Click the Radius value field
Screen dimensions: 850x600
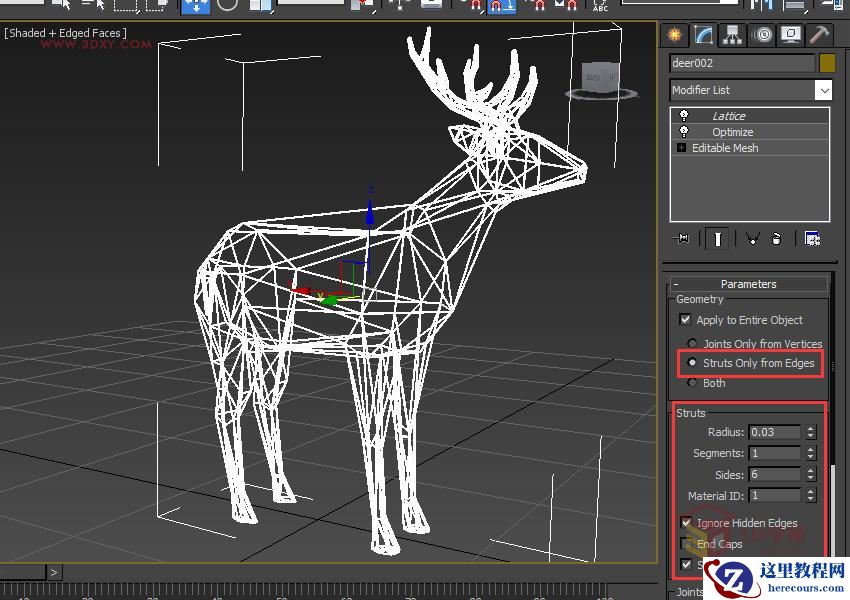click(x=774, y=432)
